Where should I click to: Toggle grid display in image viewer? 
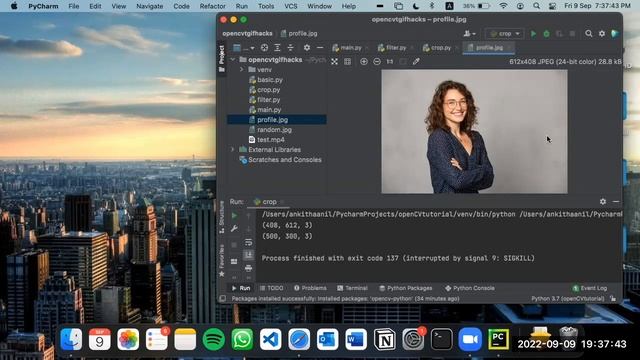click(x=347, y=62)
